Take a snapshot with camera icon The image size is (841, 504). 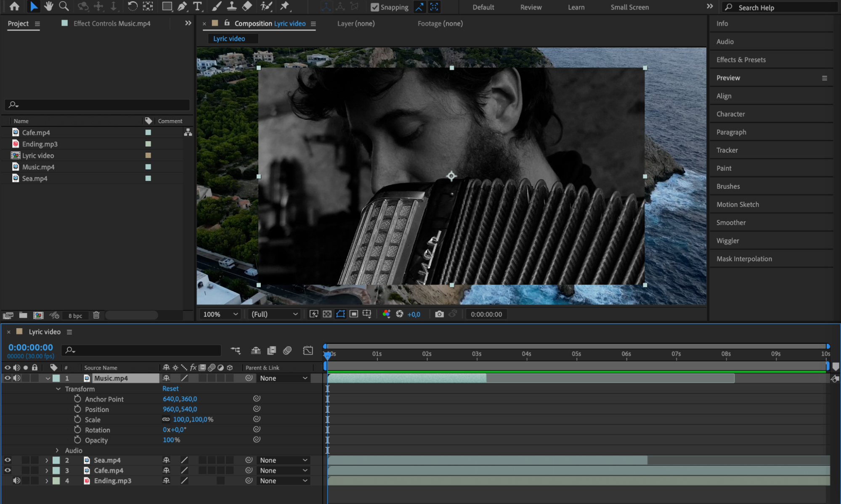pyautogui.click(x=439, y=314)
